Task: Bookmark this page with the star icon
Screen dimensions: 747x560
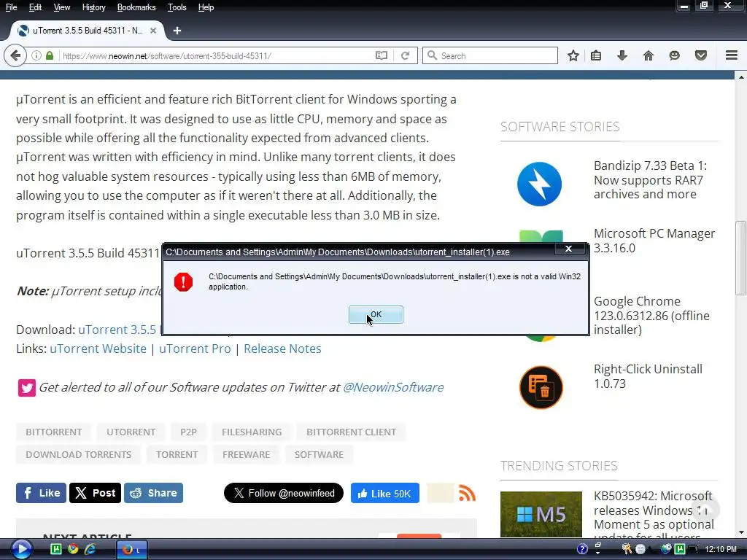Action: [x=573, y=55]
